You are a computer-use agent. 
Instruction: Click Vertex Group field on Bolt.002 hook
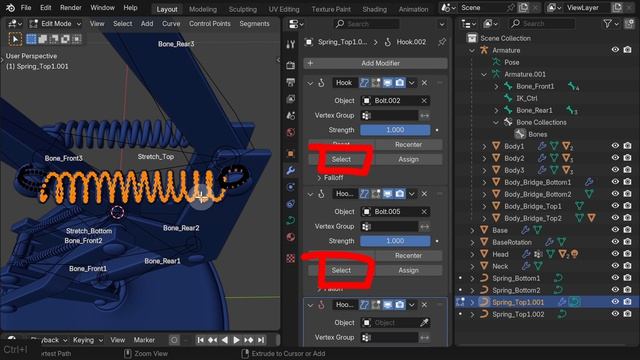click(390, 116)
